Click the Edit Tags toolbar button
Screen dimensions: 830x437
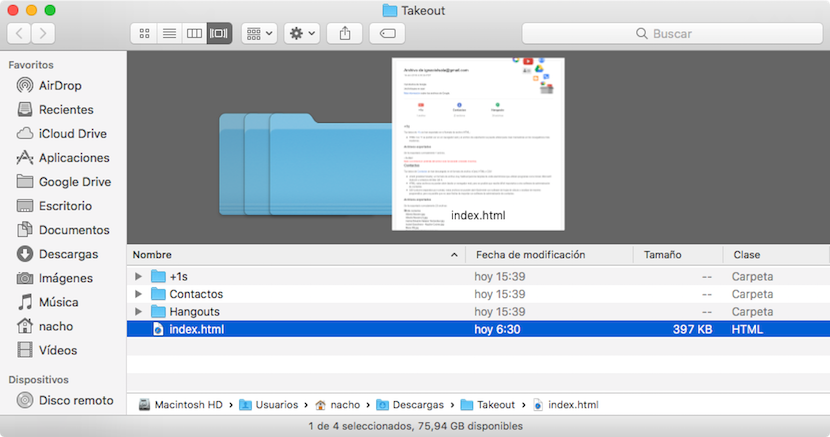pyautogui.click(x=387, y=34)
